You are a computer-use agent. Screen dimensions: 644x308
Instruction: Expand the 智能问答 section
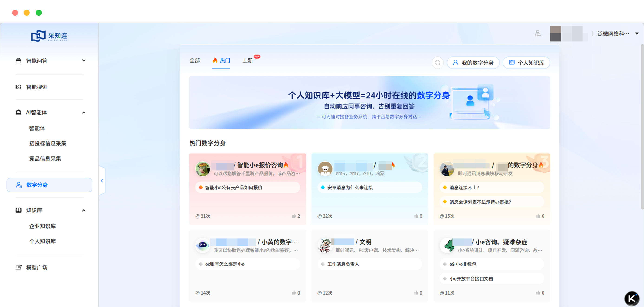pos(84,60)
